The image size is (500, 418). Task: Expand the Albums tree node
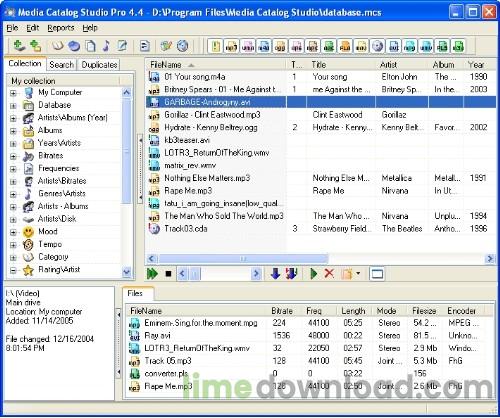13,131
